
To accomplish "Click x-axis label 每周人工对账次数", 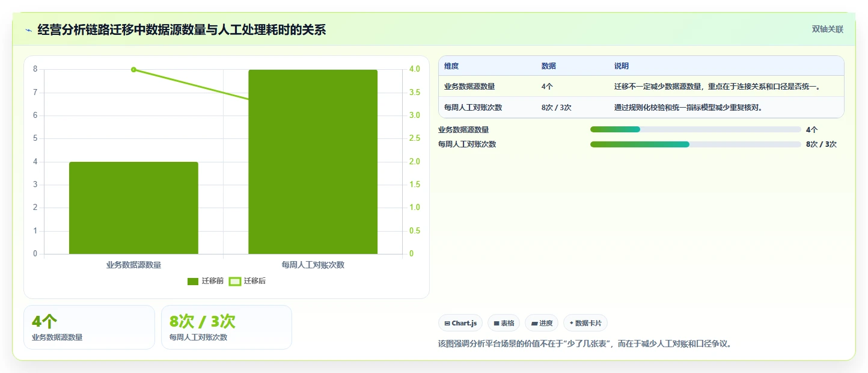I will (x=313, y=265).
